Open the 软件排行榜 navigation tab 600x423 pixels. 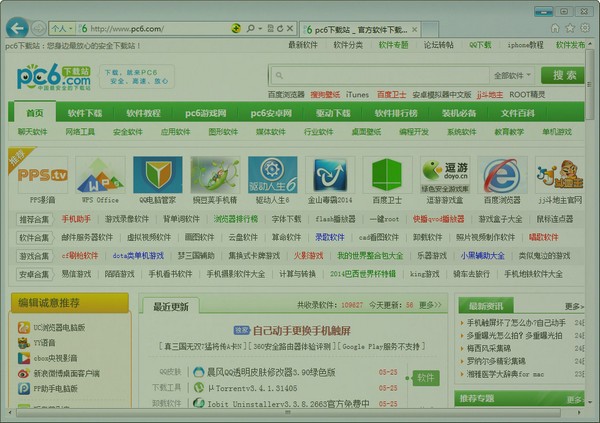[x=396, y=113]
